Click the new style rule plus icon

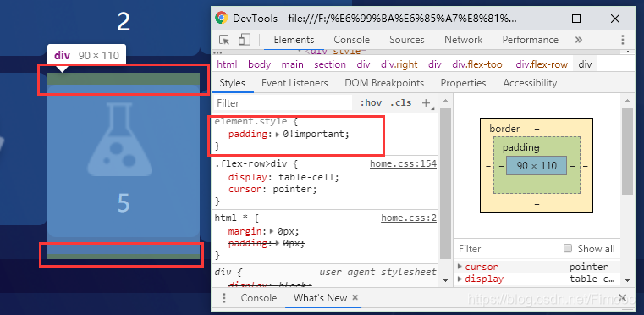427,102
